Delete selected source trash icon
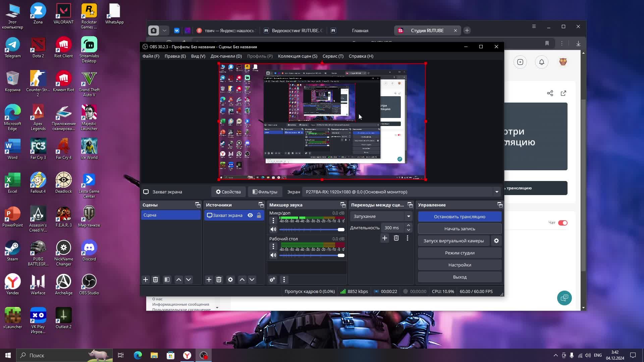 [x=219, y=280]
